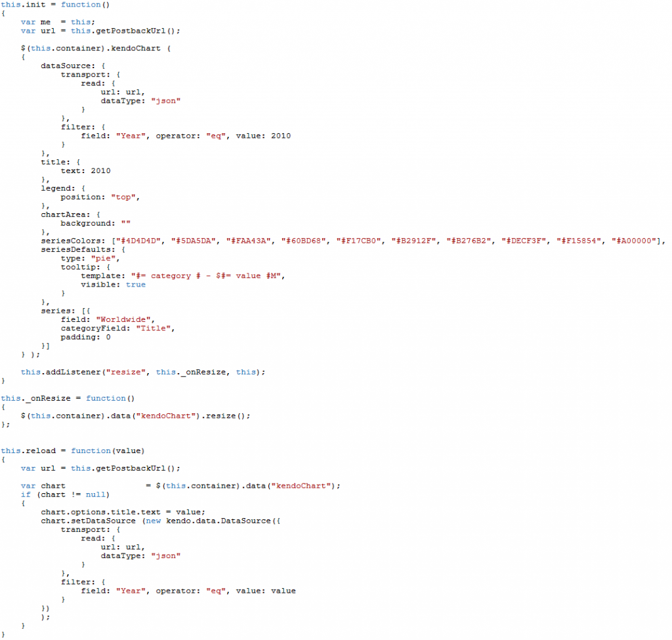Click the 'this.reload = function(value)' line
Viewport: 672px width, 640px height.
point(73,451)
